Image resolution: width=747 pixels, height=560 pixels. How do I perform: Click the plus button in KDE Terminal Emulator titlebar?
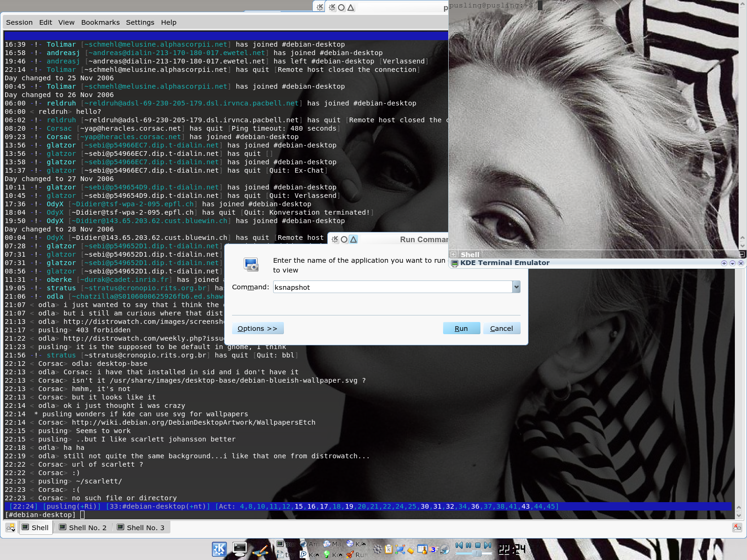point(724,263)
